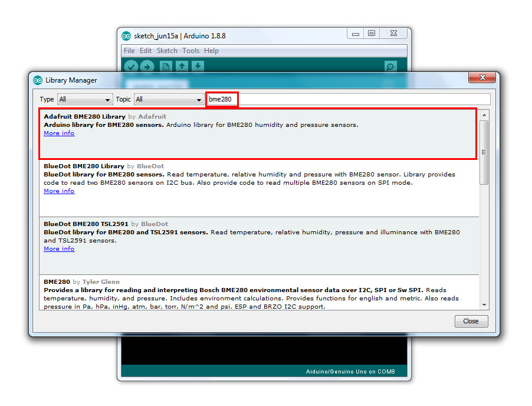This screenshot has height=406, width=532.
Task: Open the Serial Monitor magnifier icon
Action: click(x=390, y=66)
